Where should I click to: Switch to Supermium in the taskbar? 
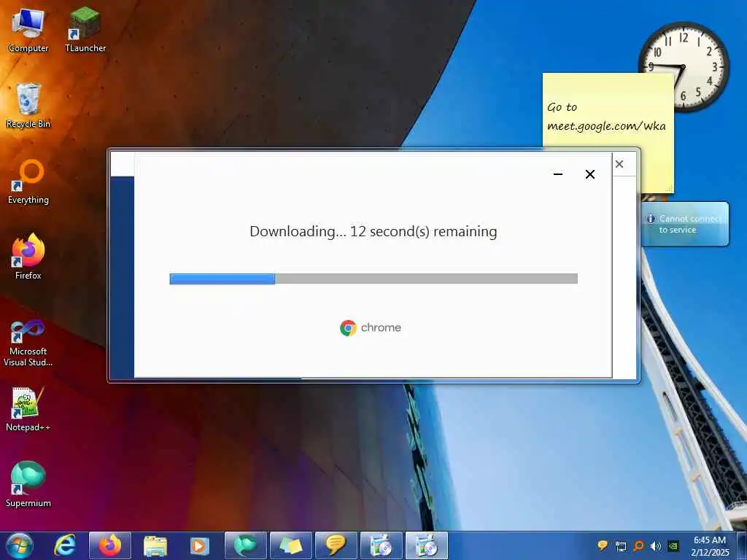click(245, 545)
